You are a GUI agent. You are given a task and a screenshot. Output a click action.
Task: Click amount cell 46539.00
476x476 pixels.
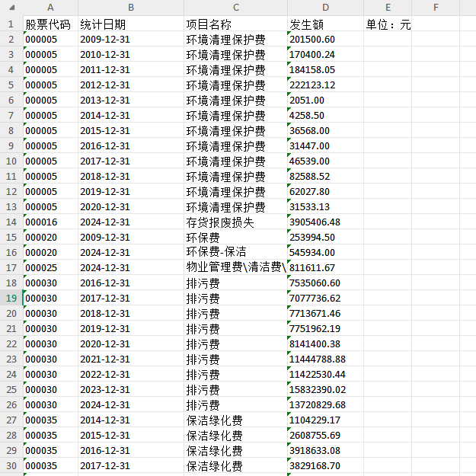tap(325, 161)
